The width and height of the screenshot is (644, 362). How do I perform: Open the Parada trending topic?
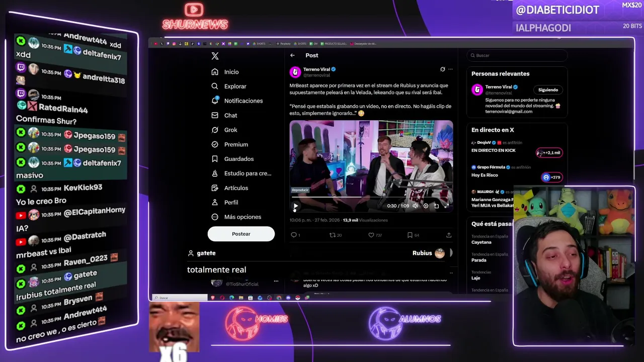point(479,260)
